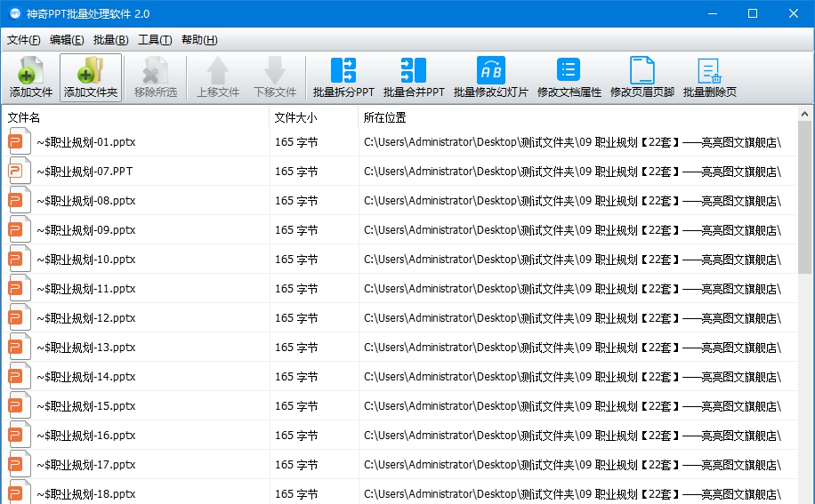The height and width of the screenshot is (504, 815).
Task: Open the 文件(F) menu
Action: point(23,40)
